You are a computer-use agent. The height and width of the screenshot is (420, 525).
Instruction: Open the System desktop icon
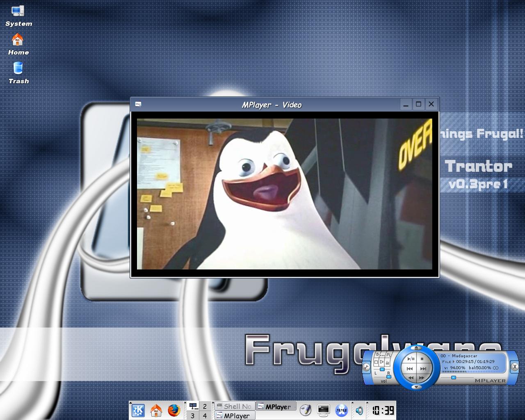pyautogui.click(x=18, y=16)
